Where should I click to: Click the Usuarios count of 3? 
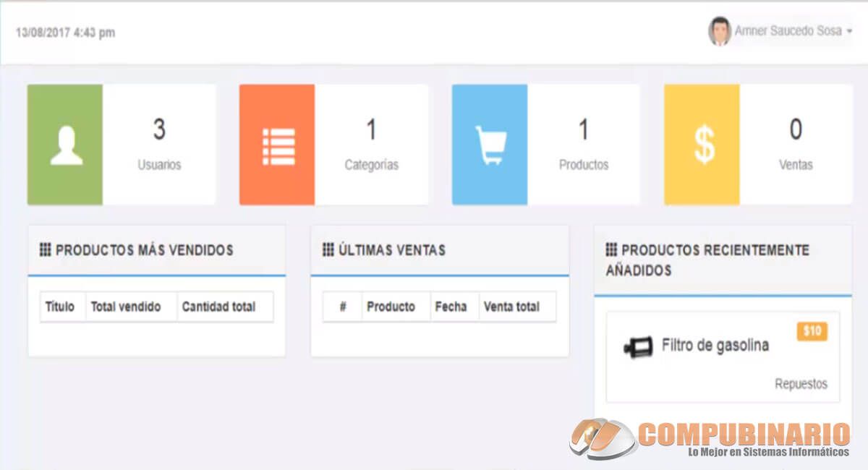(159, 130)
